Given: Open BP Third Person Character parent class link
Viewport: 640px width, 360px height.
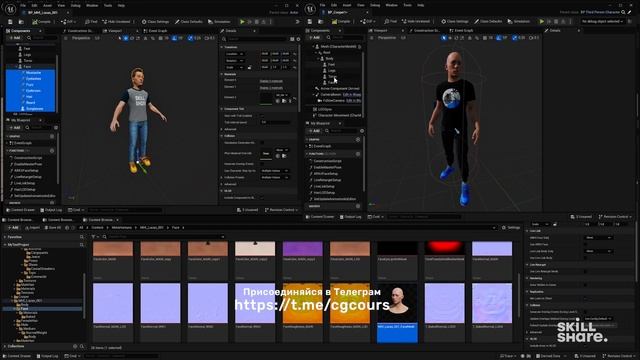Looking at the screenshot, I should (x=600, y=12).
